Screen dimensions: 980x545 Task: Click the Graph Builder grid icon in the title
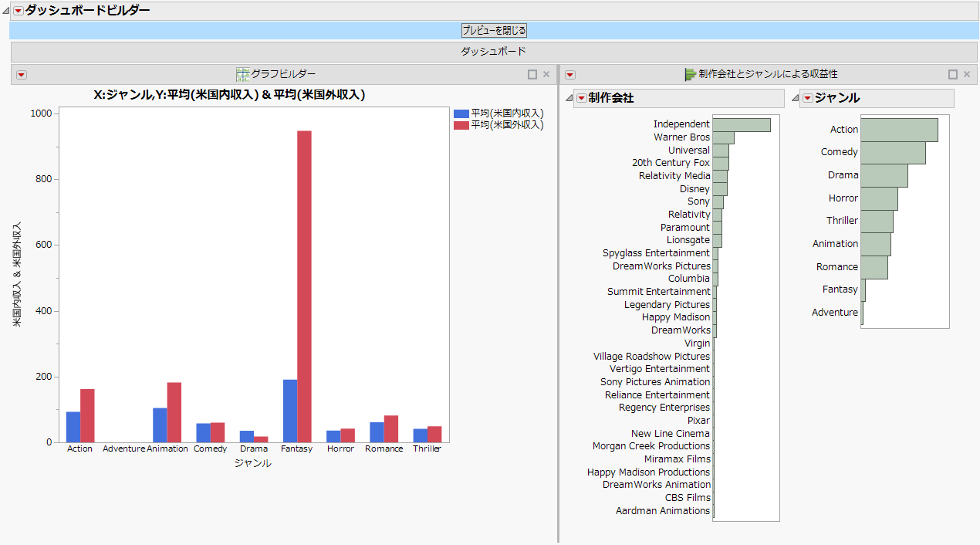tap(242, 73)
